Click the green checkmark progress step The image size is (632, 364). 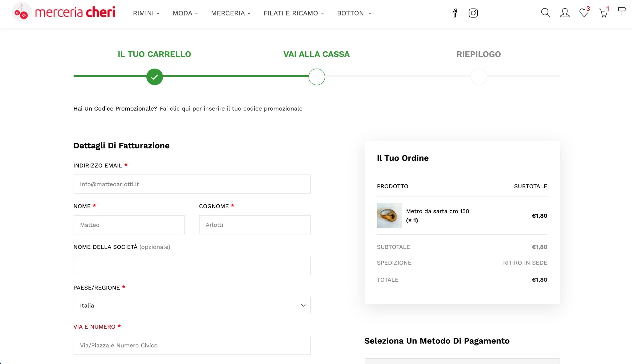[x=155, y=77]
